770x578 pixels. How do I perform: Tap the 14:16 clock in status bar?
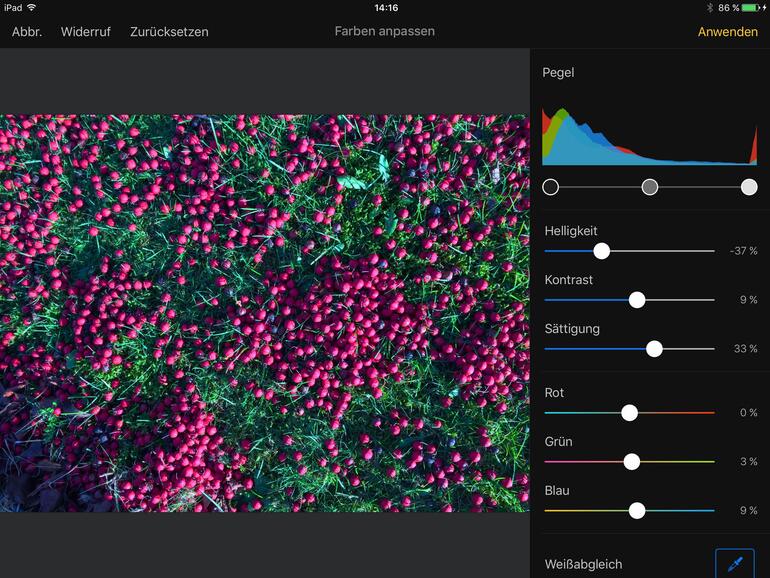click(x=385, y=8)
